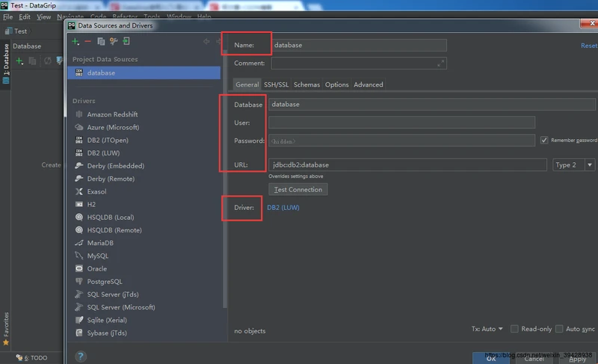
Task: Expand the Comment field editor
Action: pyautogui.click(x=440, y=64)
